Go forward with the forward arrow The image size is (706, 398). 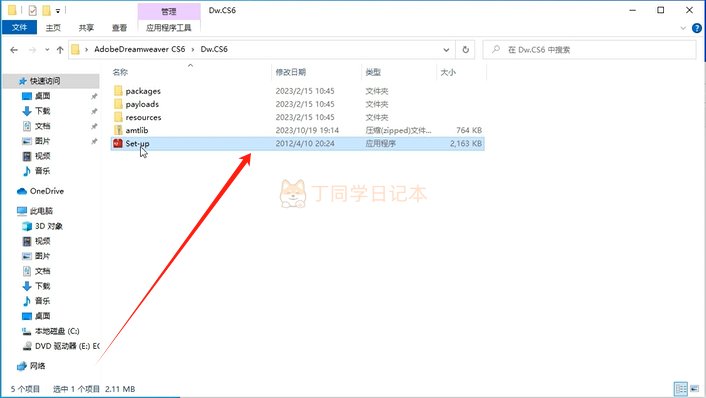click(32, 50)
